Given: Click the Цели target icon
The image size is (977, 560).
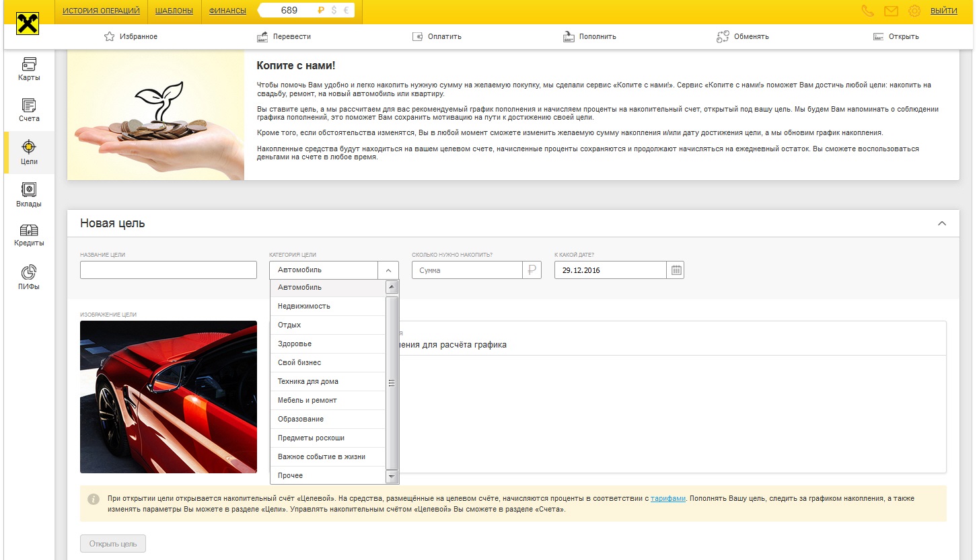Looking at the screenshot, I should (x=29, y=147).
